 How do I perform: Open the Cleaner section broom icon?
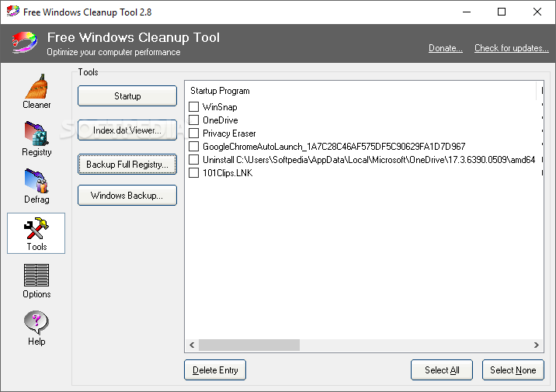click(36, 86)
